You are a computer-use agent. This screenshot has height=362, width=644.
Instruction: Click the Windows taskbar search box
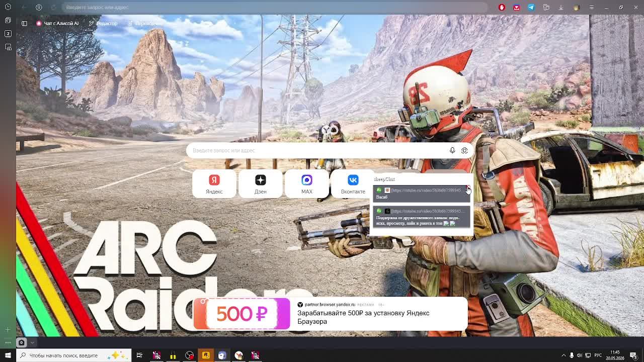tap(74, 355)
